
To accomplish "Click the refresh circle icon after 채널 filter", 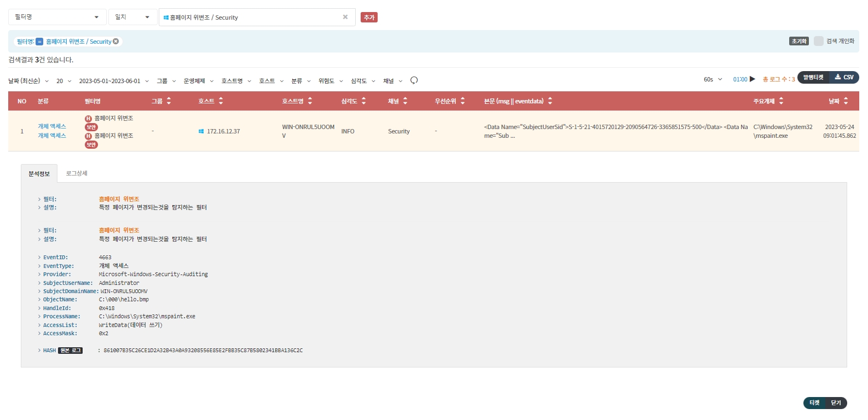I will (x=414, y=80).
